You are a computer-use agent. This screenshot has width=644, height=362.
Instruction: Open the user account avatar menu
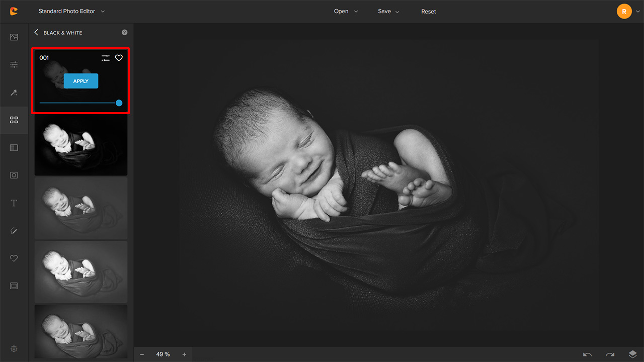click(624, 11)
